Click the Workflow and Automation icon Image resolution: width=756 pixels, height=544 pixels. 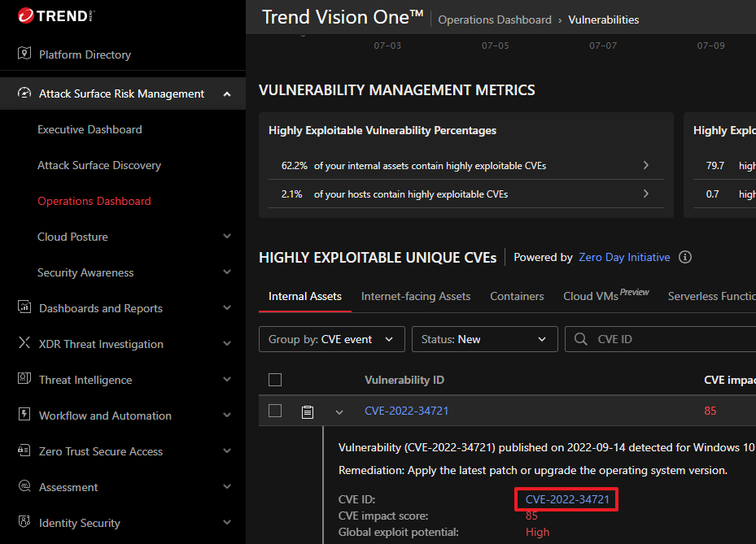[x=24, y=416]
